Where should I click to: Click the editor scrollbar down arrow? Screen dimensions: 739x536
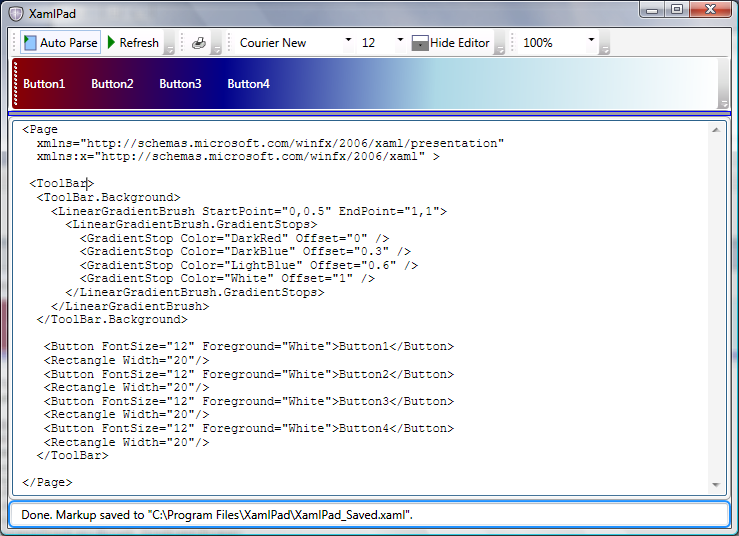[x=716, y=485]
